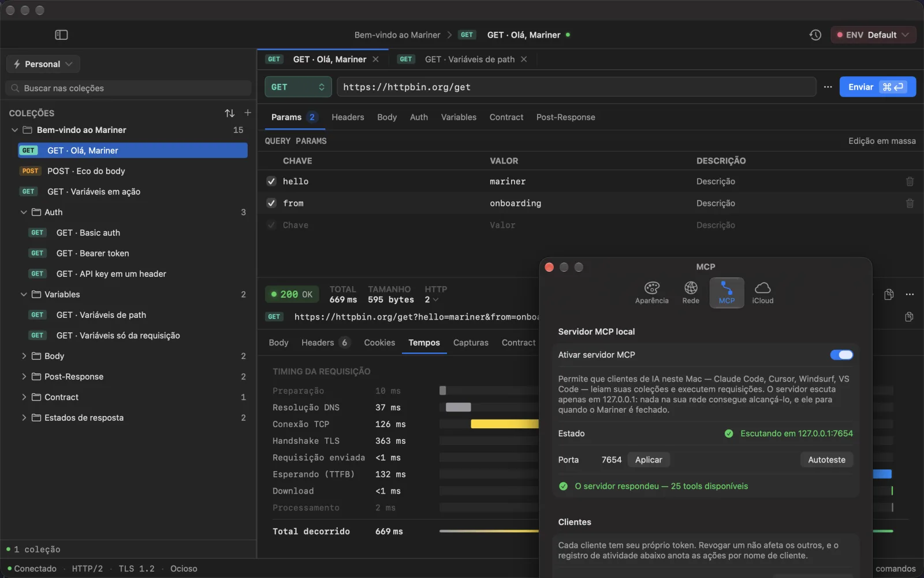The width and height of the screenshot is (924, 578).
Task: Open the Aparência settings pane
Action: point(651,292)
